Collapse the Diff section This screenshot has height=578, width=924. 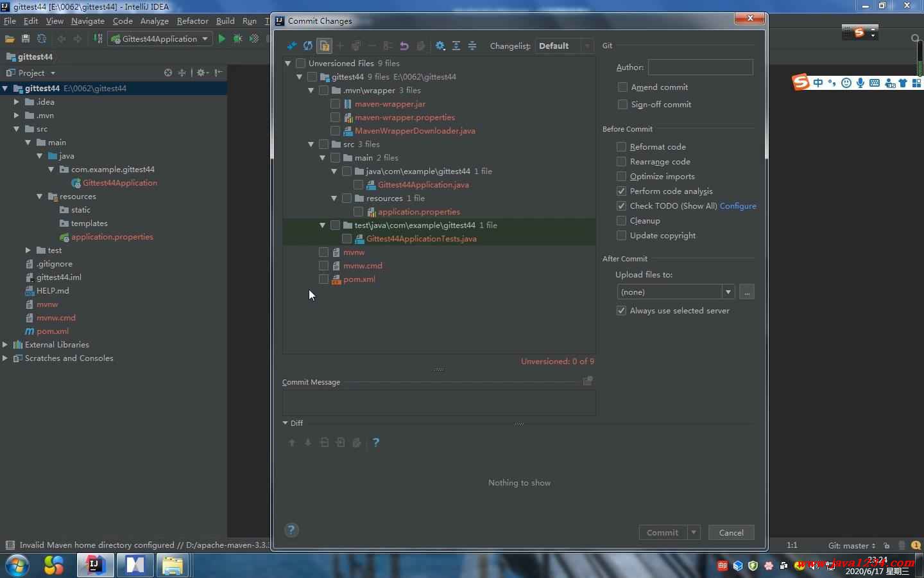(286, 423)
